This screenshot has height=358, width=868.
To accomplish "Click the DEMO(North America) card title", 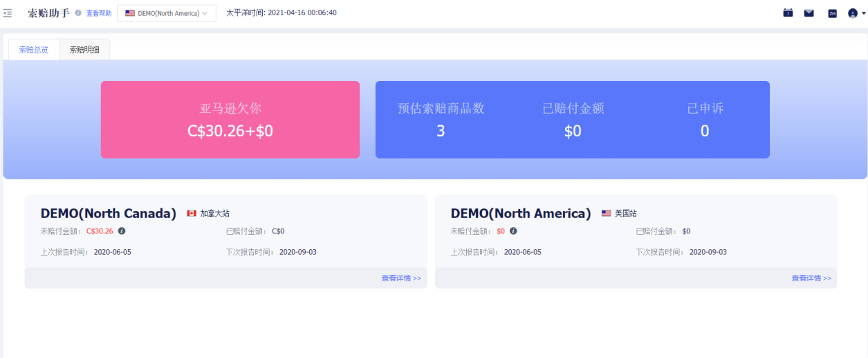I will pyautogui.click(x=521, y=213).
